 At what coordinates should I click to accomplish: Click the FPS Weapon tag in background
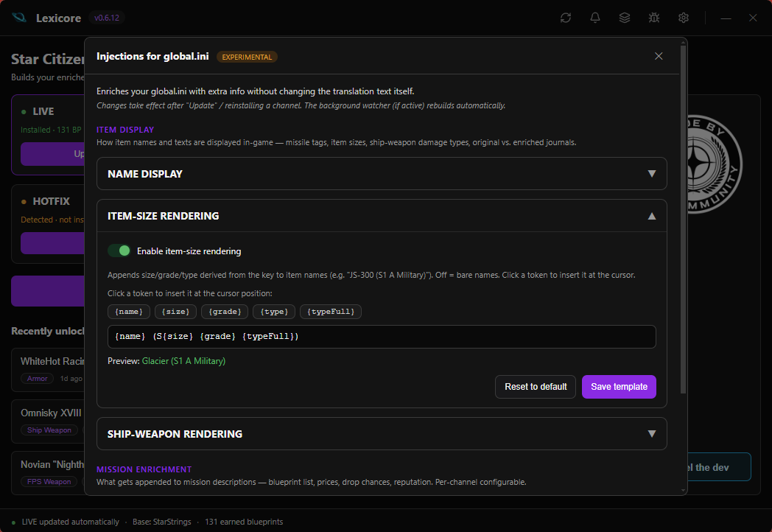(49, 482)
